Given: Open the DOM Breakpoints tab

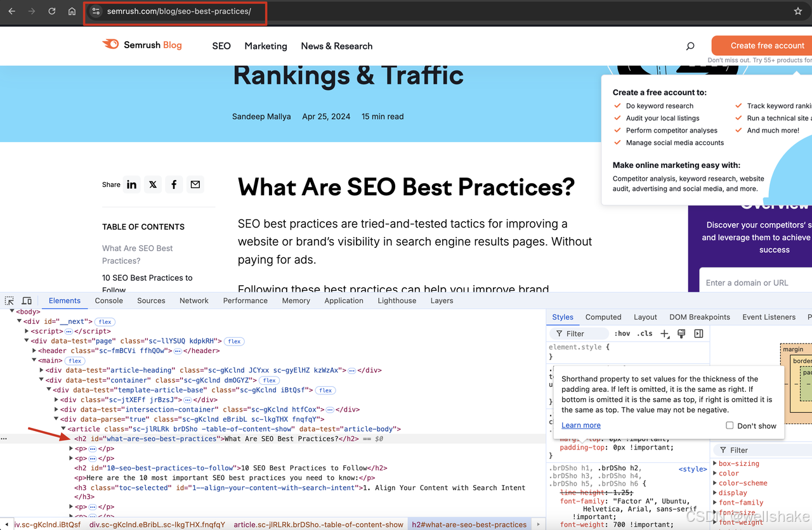Looking at the screenshot, I should click(700, 317).
